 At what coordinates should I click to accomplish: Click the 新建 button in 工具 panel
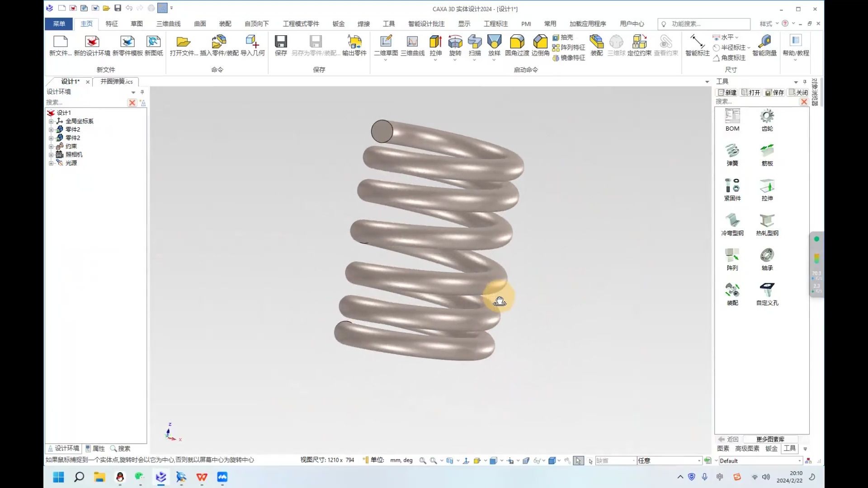click(727, 92)
